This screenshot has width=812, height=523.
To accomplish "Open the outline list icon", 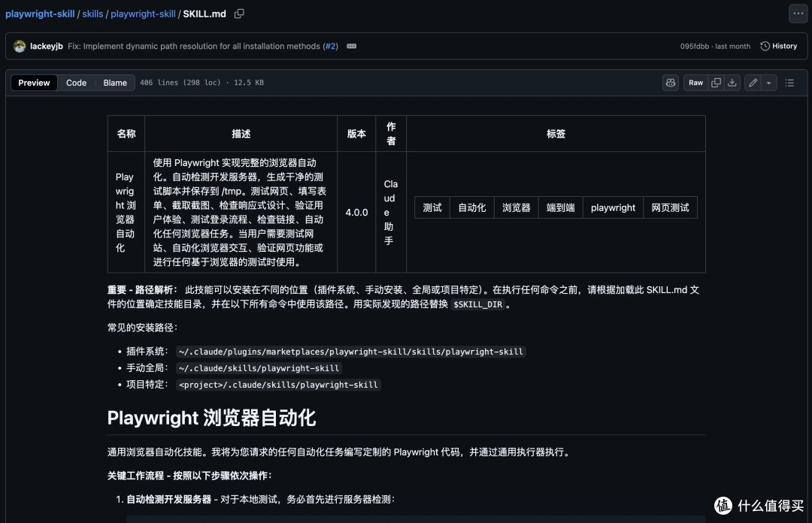I will tap(789, 83).
